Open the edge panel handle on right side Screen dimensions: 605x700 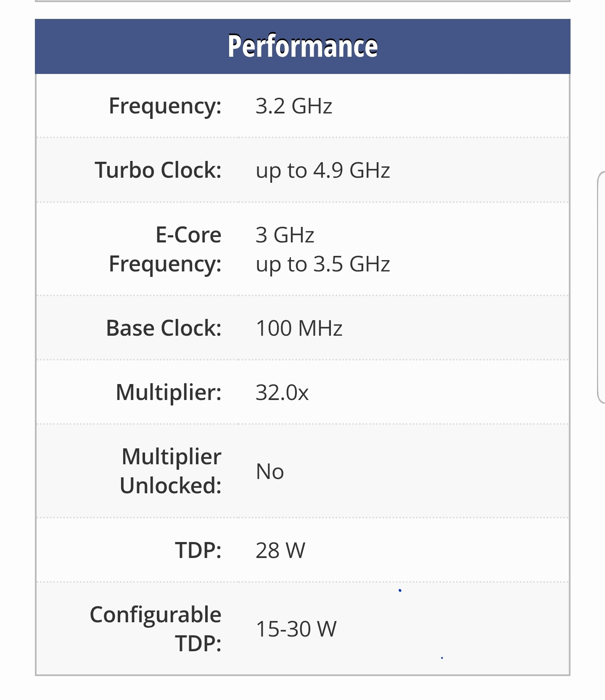coord(601,287)
